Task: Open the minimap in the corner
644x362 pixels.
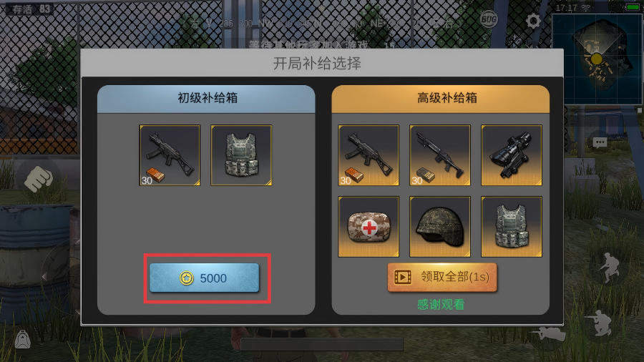Action: [596, 58]
